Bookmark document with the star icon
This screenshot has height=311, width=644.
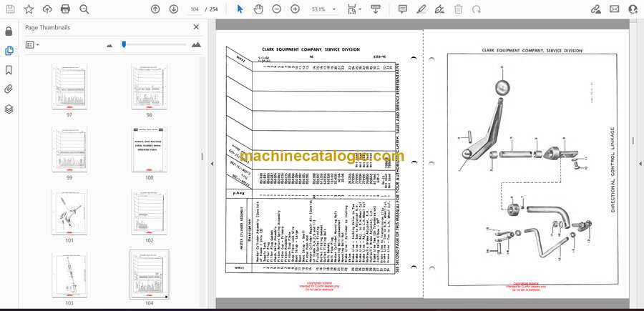pyautogui.click(x=29, y=9)
